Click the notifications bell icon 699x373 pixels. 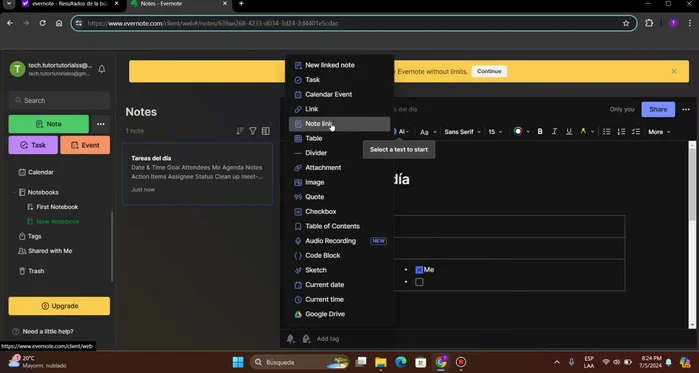(102, 69)
